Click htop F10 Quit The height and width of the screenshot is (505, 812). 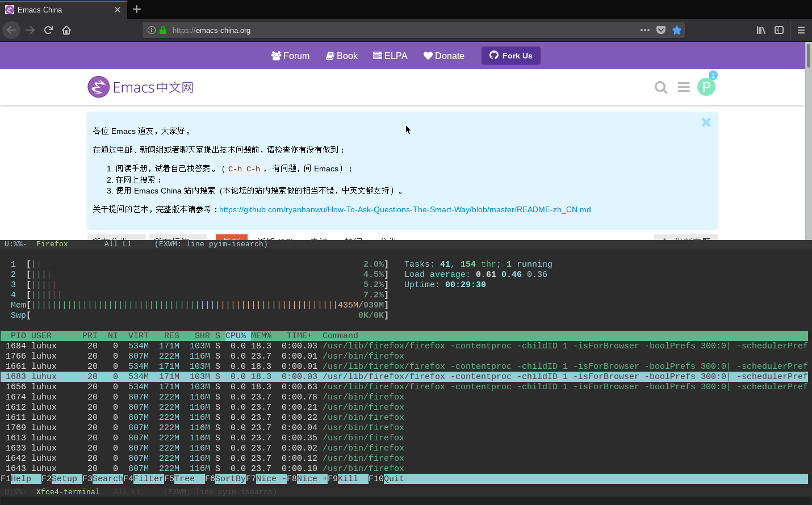386,478
